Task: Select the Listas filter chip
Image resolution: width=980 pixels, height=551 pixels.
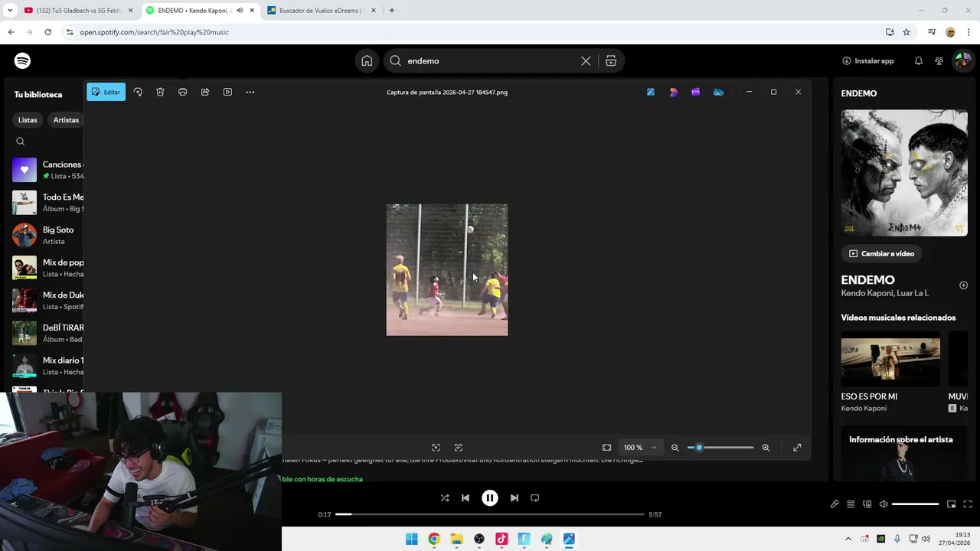Action: click(28, 120)
